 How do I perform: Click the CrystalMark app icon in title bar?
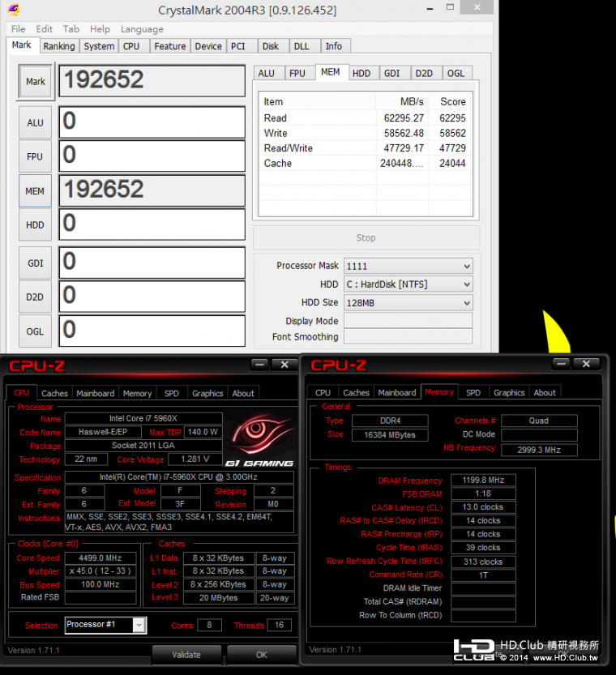click(x=14, y=9)
